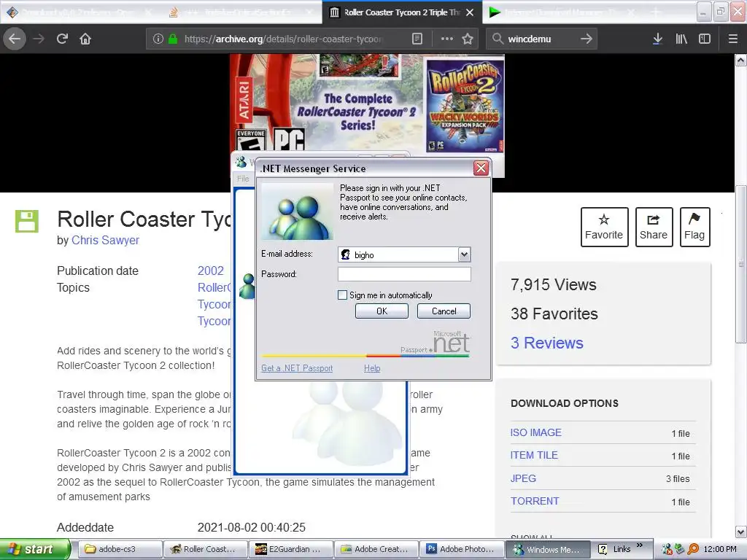Screen dimensions: 747x560
Task: Reload the archive.org page
Action: click(x=62, y=39)
